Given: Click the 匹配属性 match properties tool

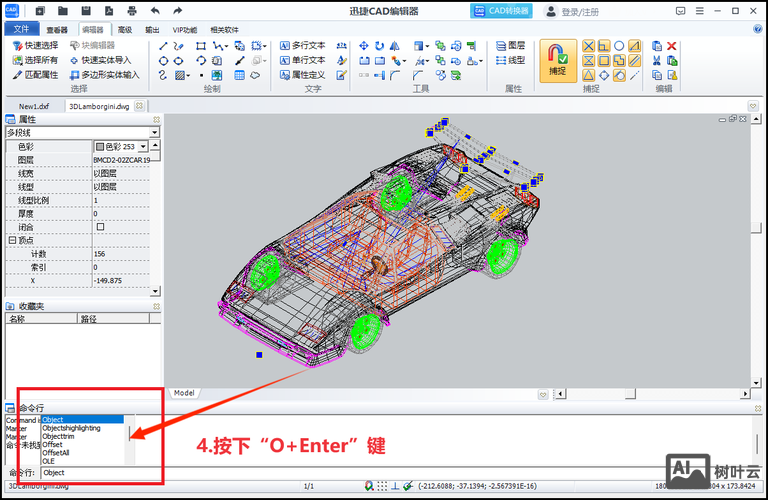Looking at the screenshot, I should pos(35,74).
